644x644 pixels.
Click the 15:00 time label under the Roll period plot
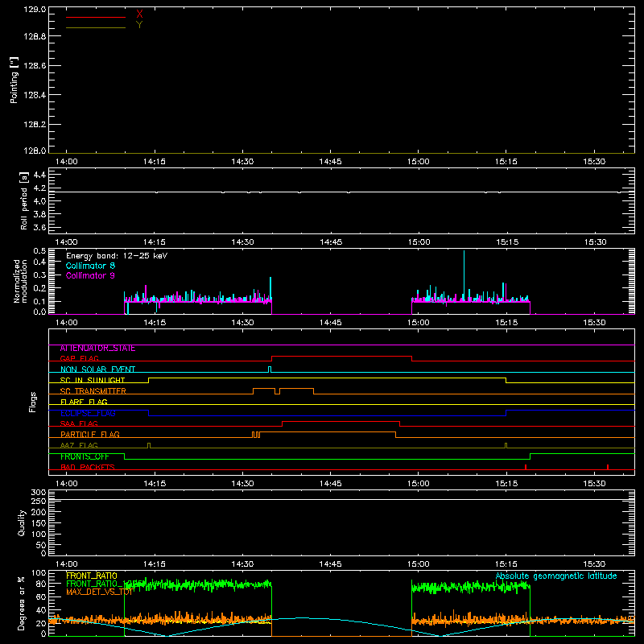419,242
